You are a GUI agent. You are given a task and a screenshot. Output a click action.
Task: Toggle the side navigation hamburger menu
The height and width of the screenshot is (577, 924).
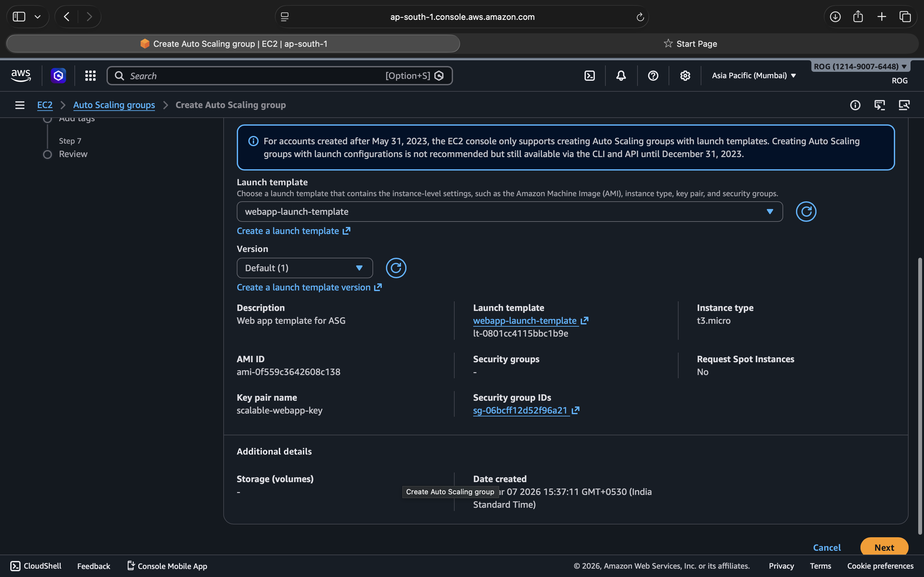point(20,105)
